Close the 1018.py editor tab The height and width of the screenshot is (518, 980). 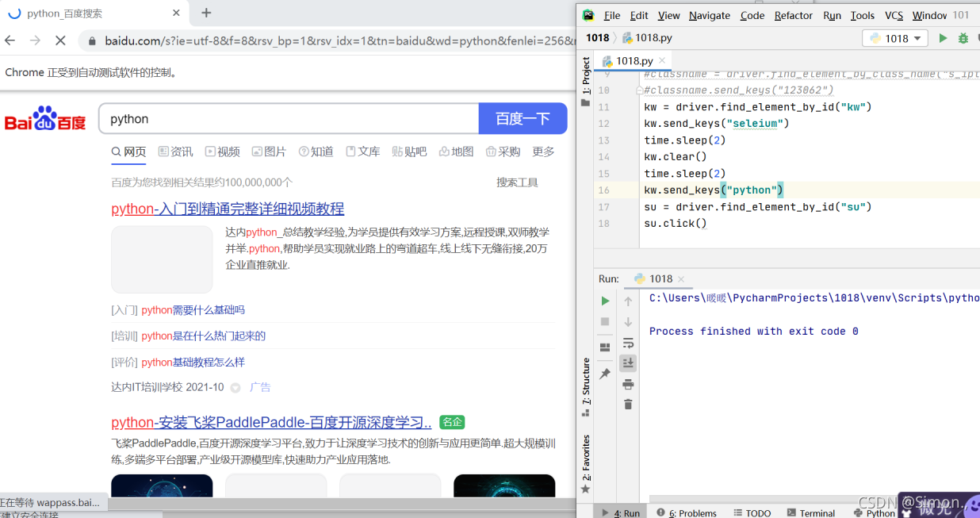pyautogui.click(x=662, y=60)
